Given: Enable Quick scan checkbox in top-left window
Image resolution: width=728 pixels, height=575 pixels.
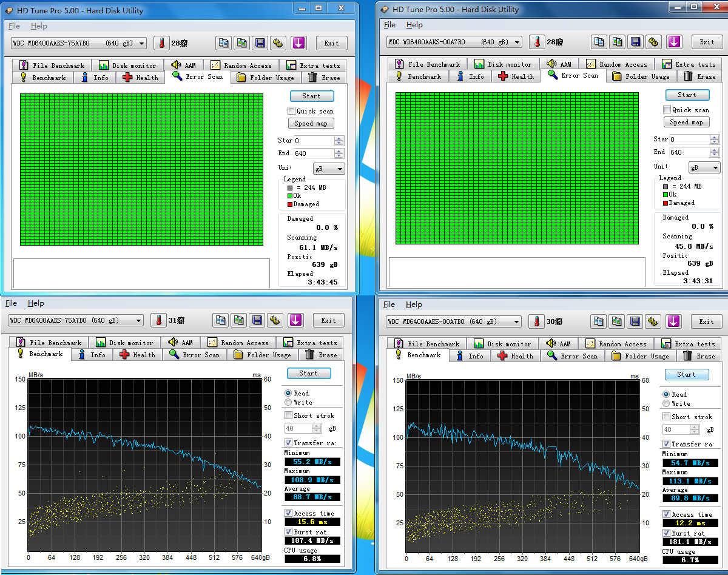Looking at the screenshot, I should [x=291, y=111].
